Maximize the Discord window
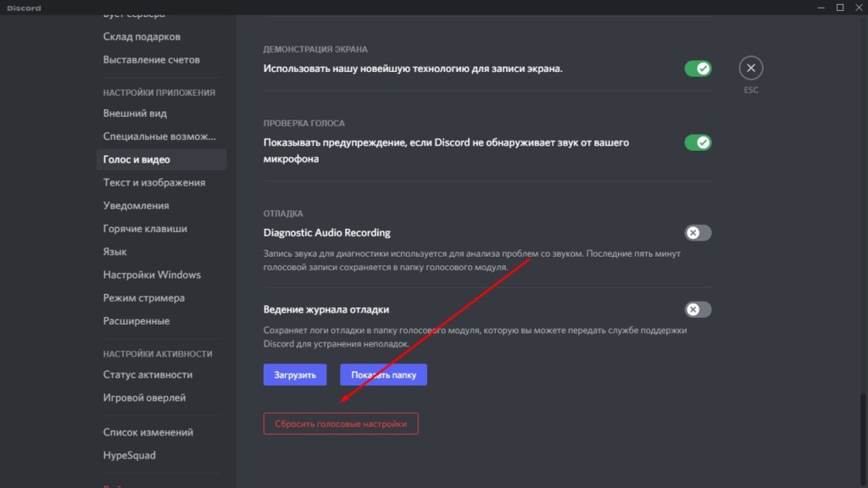Image resolution: width=868 pixels, height=488 pixels. [x=840, y=7]
